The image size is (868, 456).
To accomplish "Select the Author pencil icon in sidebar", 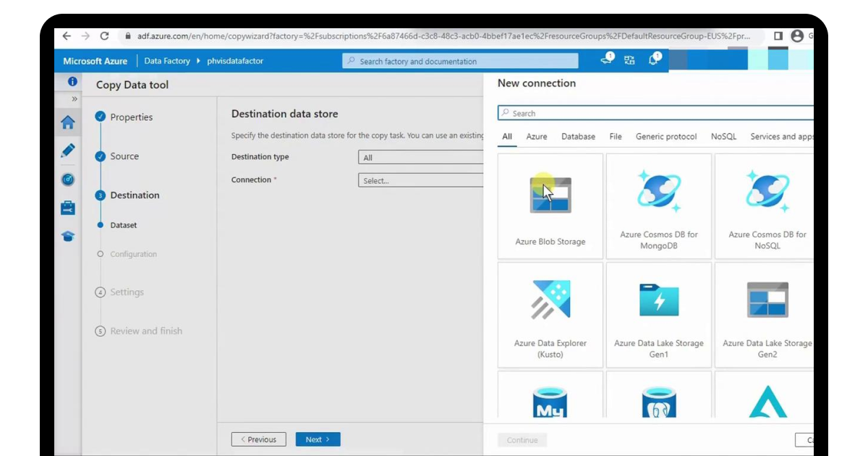I will [x=68, y=151].
